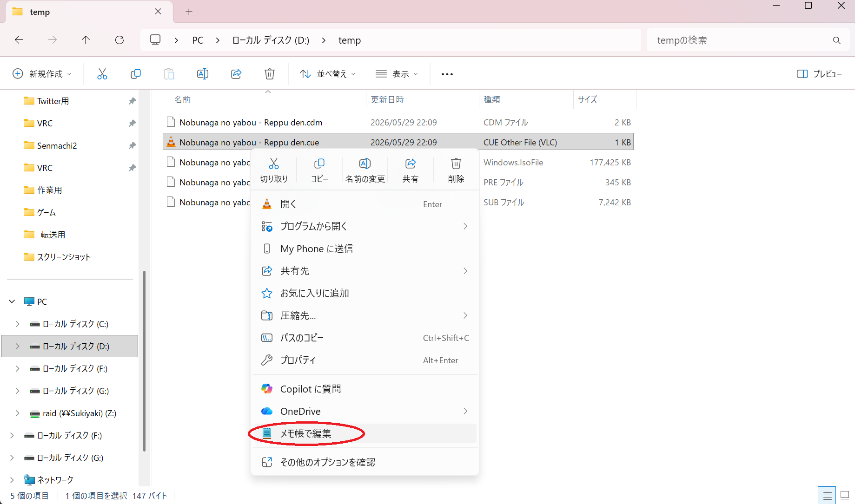855x504 pixels.
Task: Click the monitor icon in address bar
Action: tap(155, 40)
